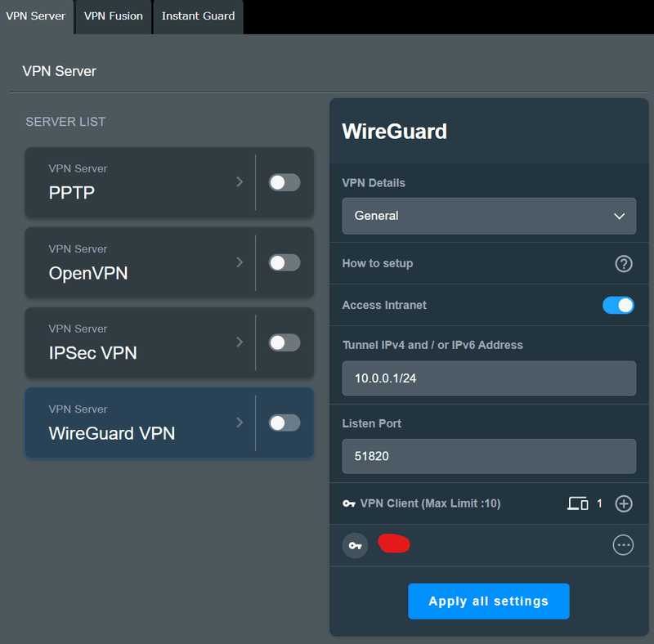Toggle the PPTP VPN server switch
The width and height of the screenshot is (654, 644).
284,182
